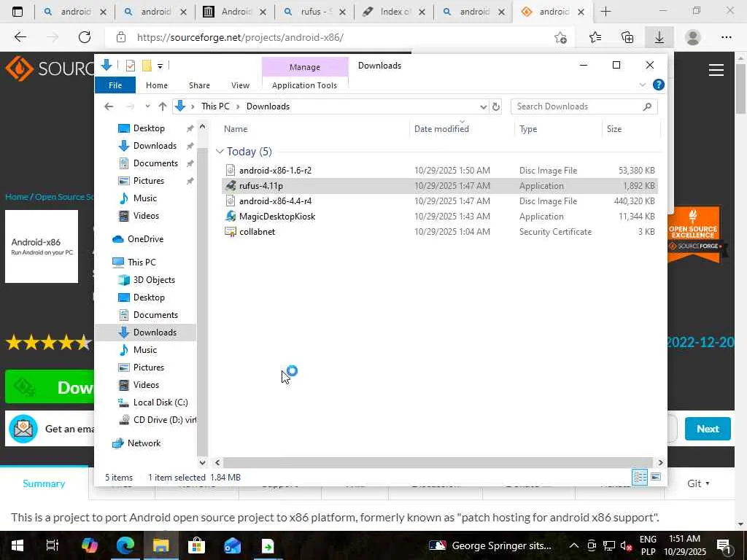
Task: Sort by Name column header
Action: click(236, 129)
